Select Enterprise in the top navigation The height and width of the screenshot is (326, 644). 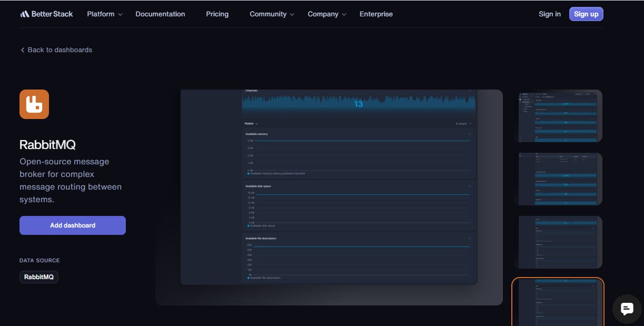click(376, 14)
